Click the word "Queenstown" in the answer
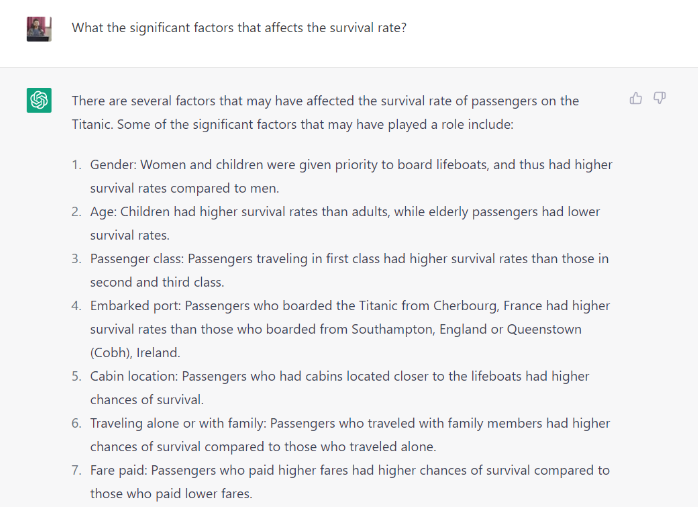 click(544, 329)
